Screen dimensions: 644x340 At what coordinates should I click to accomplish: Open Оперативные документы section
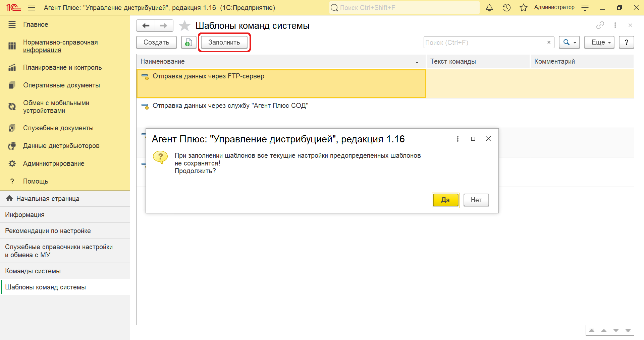61,85
